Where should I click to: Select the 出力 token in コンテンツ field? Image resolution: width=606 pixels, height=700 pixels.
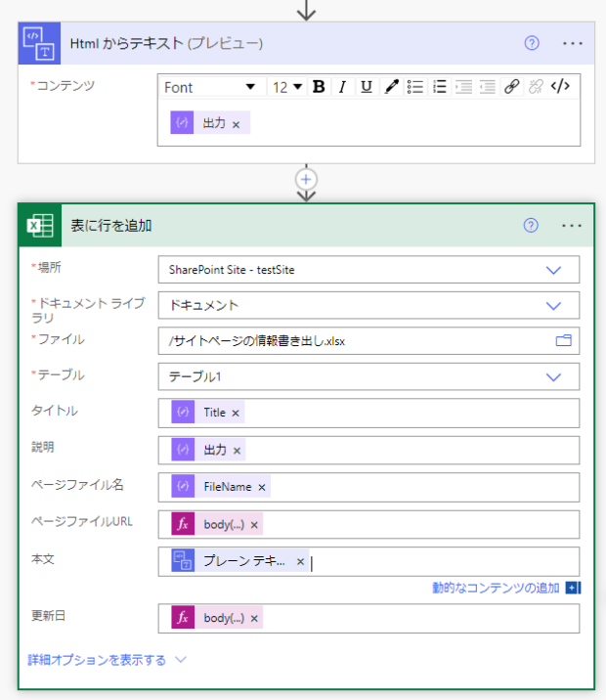point(210,123)
